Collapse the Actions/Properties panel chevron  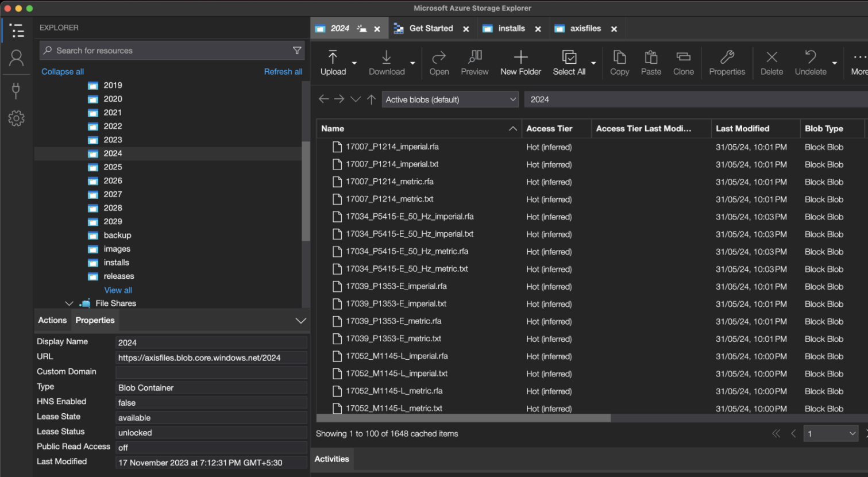300,321
